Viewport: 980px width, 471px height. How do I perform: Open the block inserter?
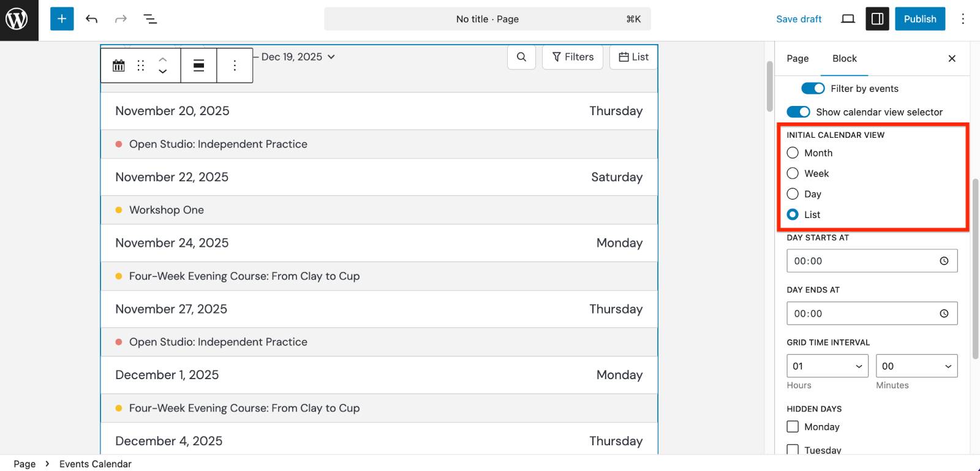point(61,19)
